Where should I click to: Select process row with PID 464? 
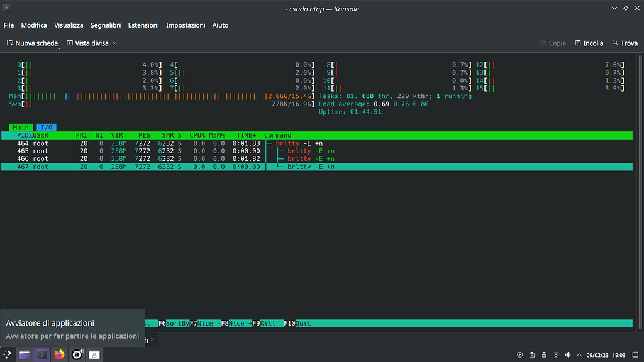coord(317,143)
